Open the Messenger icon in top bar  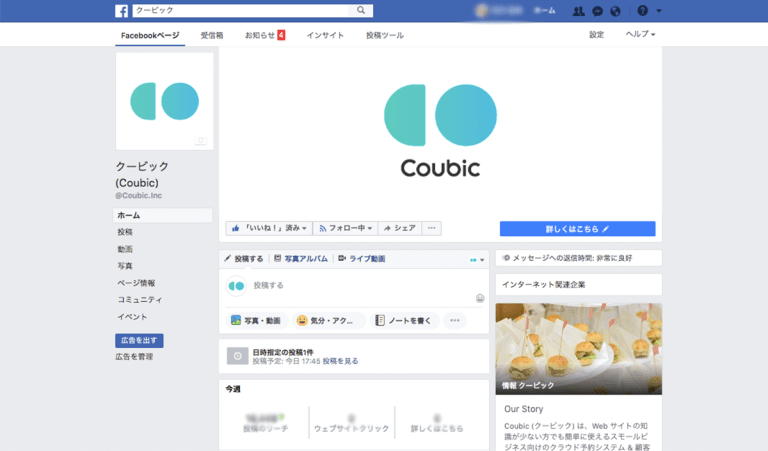[597, 11]
